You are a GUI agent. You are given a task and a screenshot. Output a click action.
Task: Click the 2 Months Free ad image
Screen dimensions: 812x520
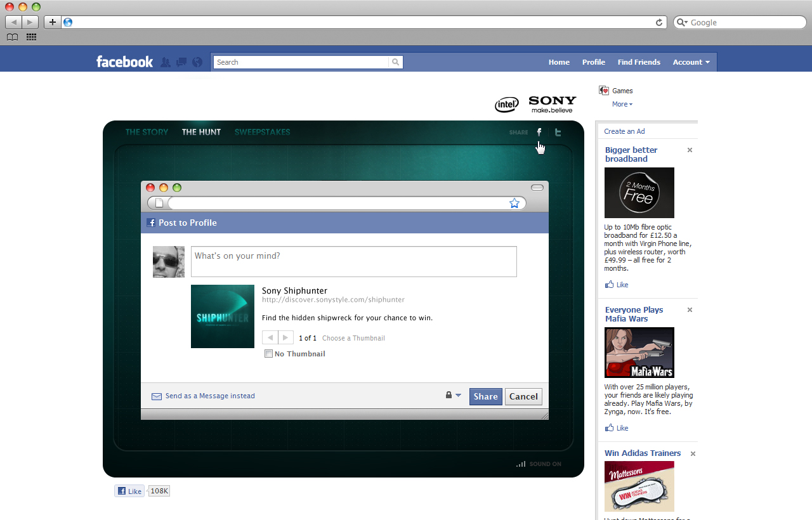tap(639, 193)
